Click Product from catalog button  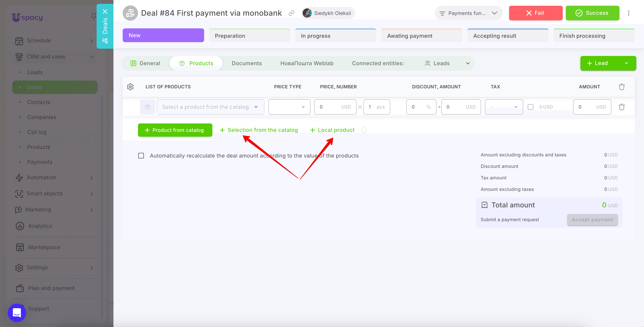pos(175,130)
